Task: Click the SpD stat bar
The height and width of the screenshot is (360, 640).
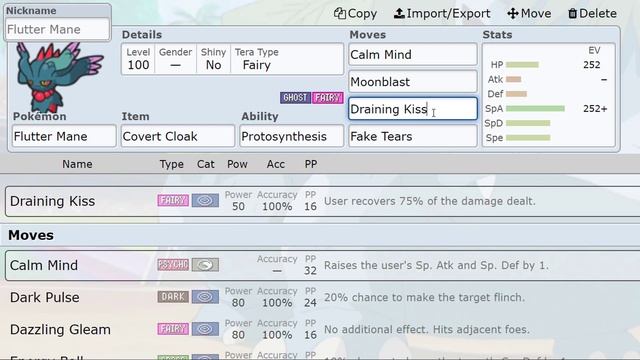Action: [528, 123]
